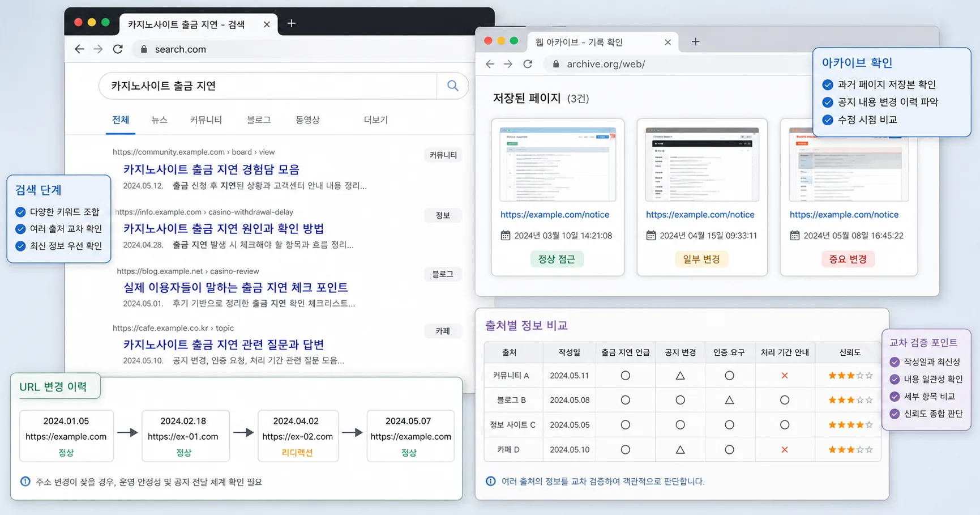Click the 신뢰도 column header
The image size is (980, 515).
[850, 352]
